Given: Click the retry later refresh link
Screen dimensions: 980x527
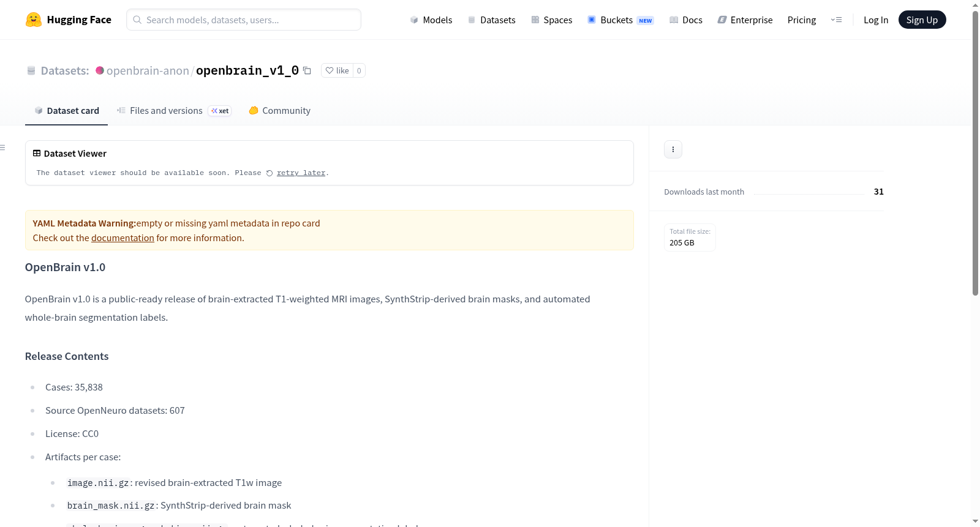Looking at the screenshot, I should (301, 173).
